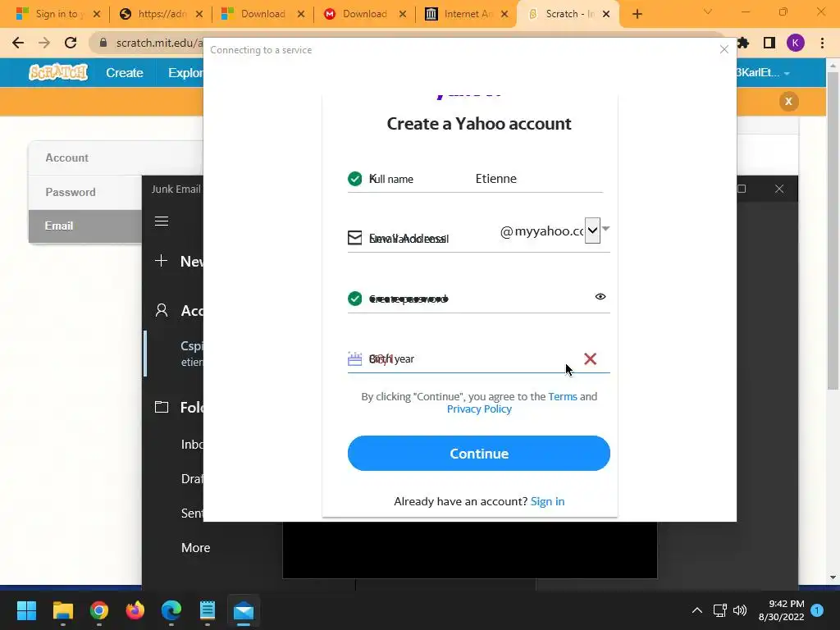Click the address bar URL
This screenshot has height=630, width=840.
tap(159, 43)
